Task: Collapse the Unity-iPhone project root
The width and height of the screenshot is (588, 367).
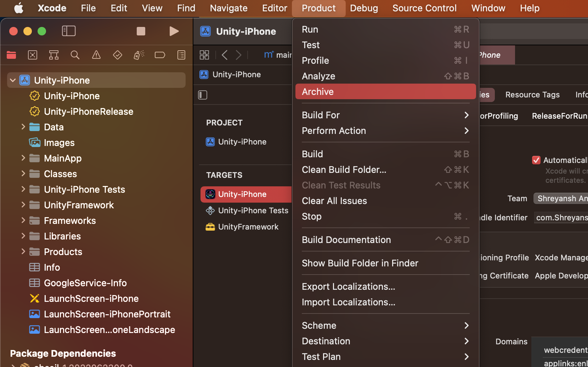Action: tap(13, 80)
